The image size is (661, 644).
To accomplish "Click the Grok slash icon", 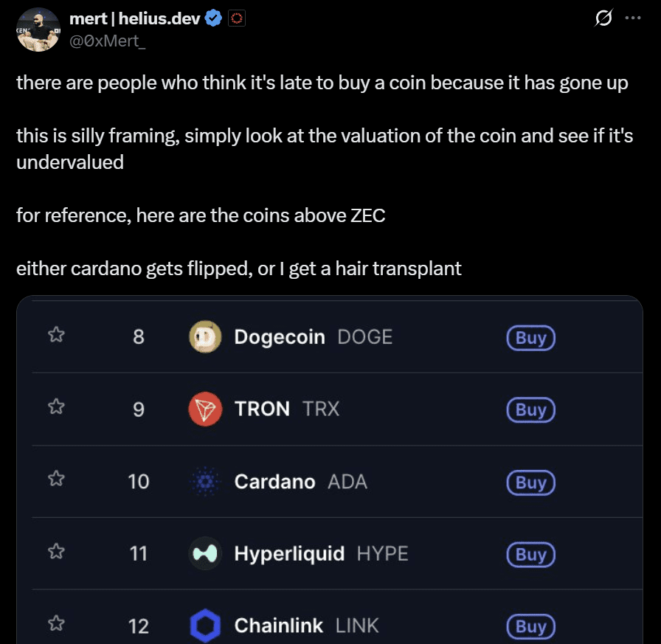I will 603,19.
